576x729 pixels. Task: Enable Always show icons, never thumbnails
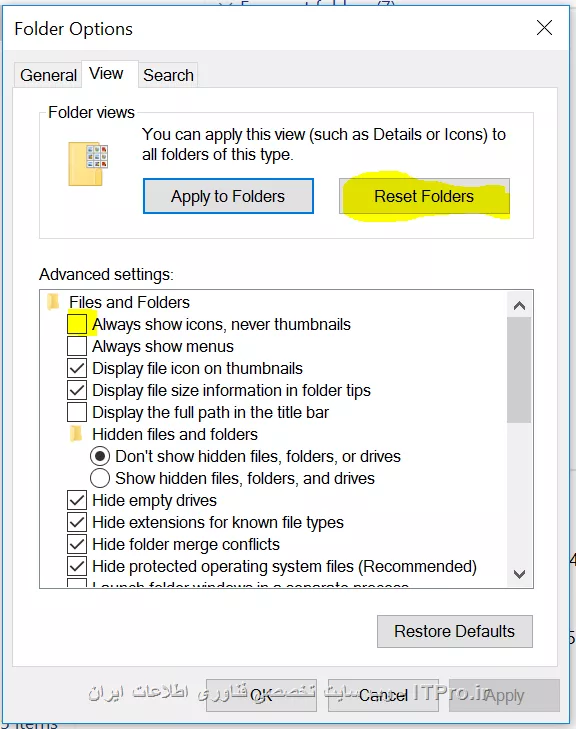(77, 324)
